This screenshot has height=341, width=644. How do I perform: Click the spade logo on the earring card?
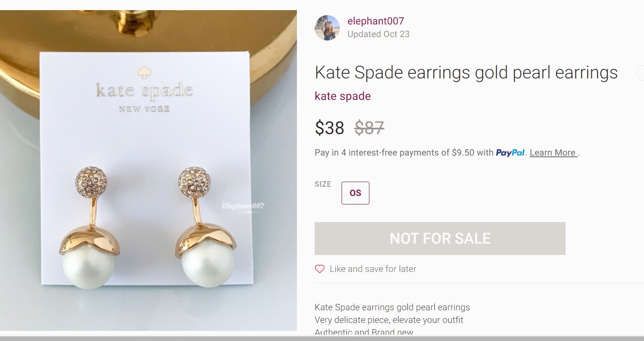coord(145,73)
